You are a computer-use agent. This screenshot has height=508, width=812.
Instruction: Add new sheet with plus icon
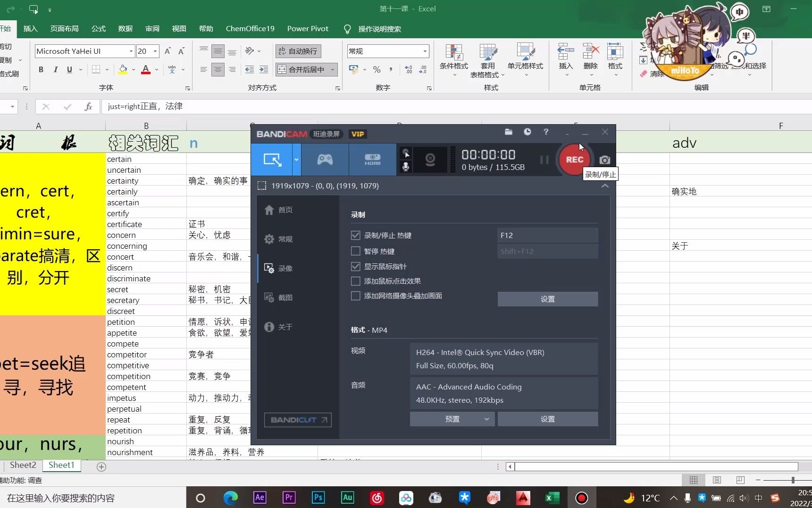(x=101, y=466)
